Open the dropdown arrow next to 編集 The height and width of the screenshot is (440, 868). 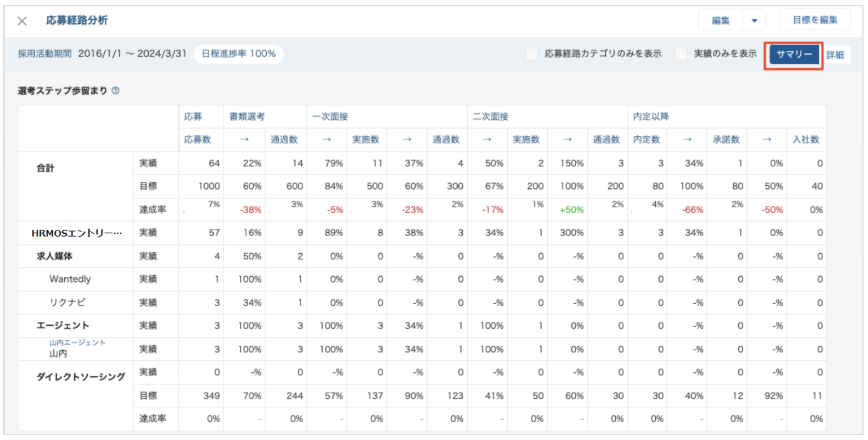754,21
